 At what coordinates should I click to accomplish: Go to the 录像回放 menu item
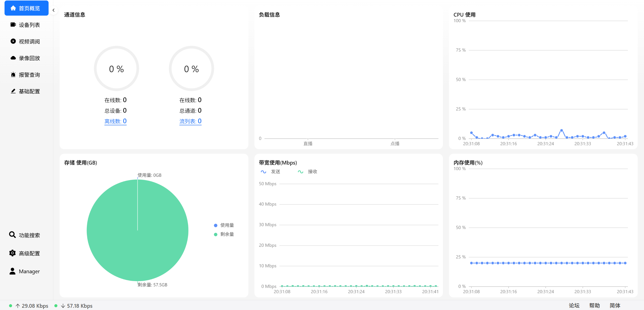click(x=29, y=58)
